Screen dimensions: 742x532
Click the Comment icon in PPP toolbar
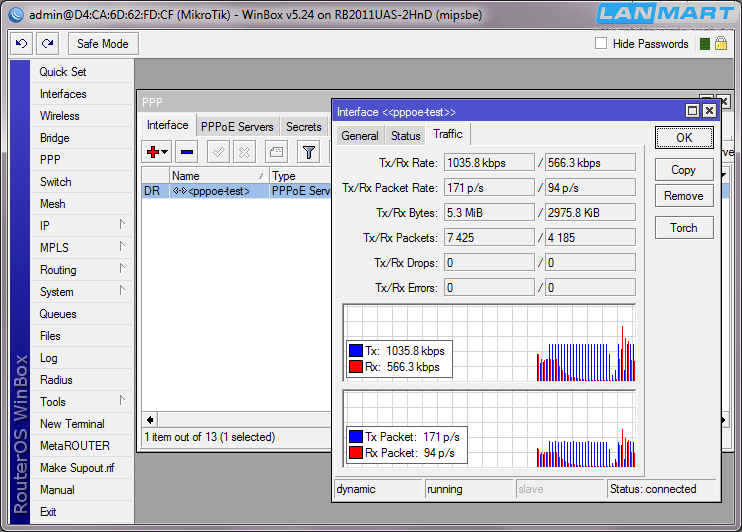pos(276,152)
